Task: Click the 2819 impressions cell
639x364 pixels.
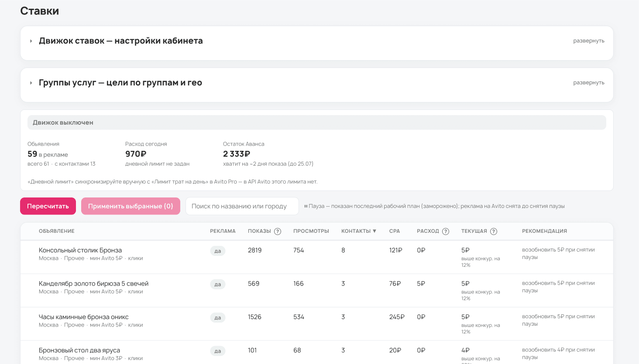Action: (255, 250)
